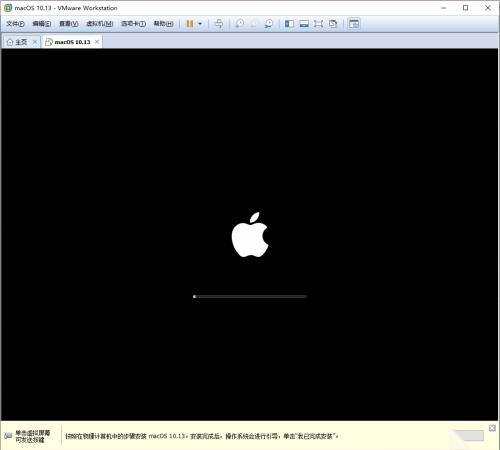Close the macOS 10.13 tab

click(97, 42)
